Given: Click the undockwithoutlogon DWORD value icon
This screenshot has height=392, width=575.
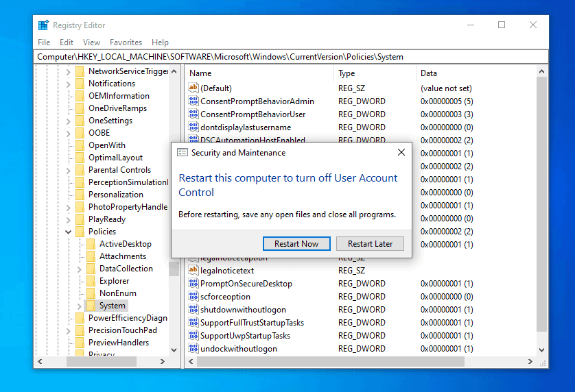Looking at the screenshot, I should point(193,349).
